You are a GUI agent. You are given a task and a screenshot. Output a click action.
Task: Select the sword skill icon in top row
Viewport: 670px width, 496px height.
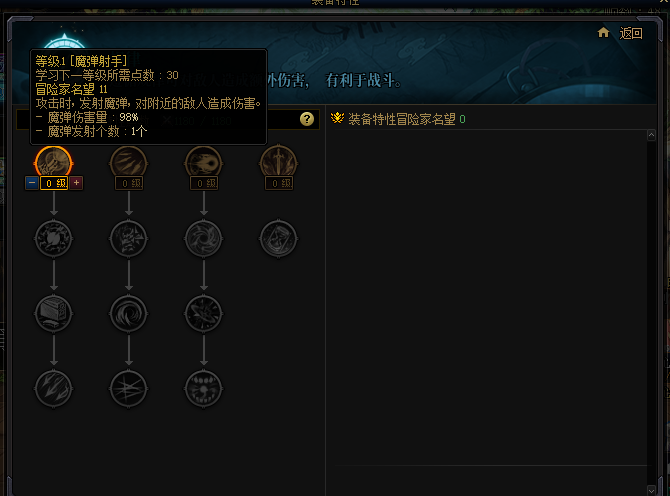click(279, 163)
